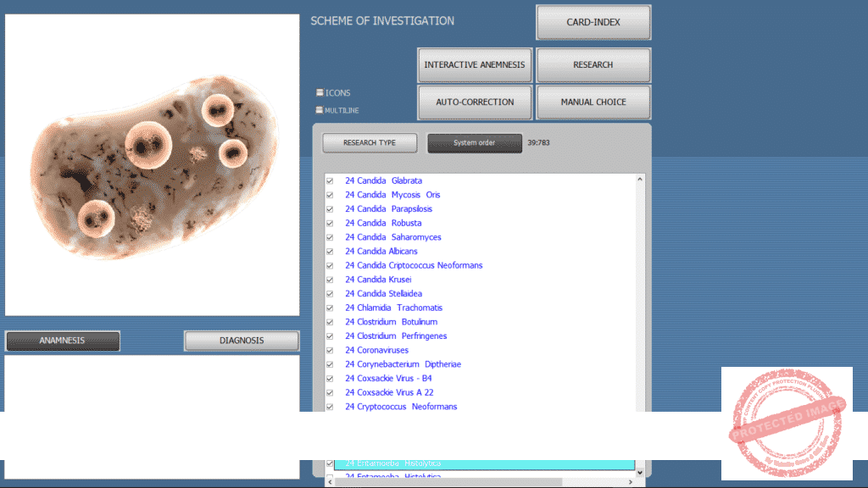Switch to the ANAMNESIS tab
Image resolution: width=868 pixels, height=488 pixels.
[x=63, y=341]
